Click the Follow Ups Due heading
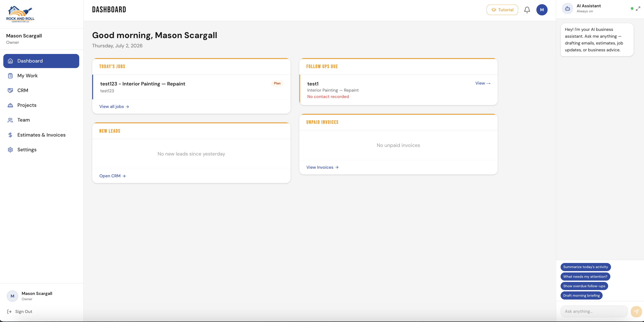Image resolution: width=644 pixels, height=322 pixels. pos(322,67)
